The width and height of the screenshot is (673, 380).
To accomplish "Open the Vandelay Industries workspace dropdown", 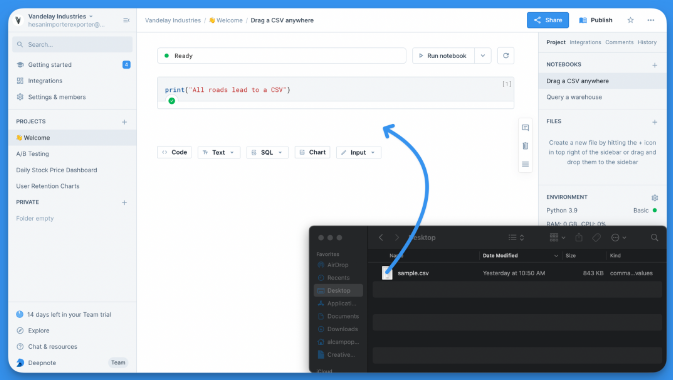I will pos(60,16).
